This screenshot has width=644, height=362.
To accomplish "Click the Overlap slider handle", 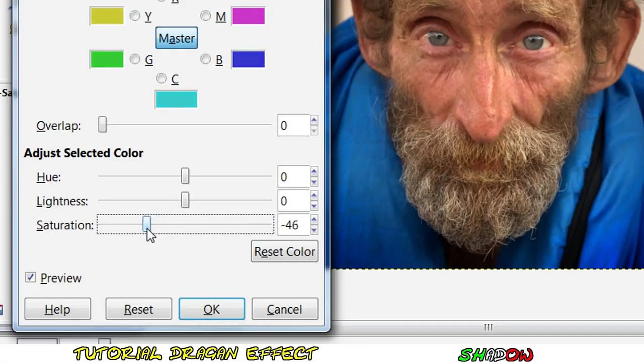I will pyautogui.click(x=102, y=125).
